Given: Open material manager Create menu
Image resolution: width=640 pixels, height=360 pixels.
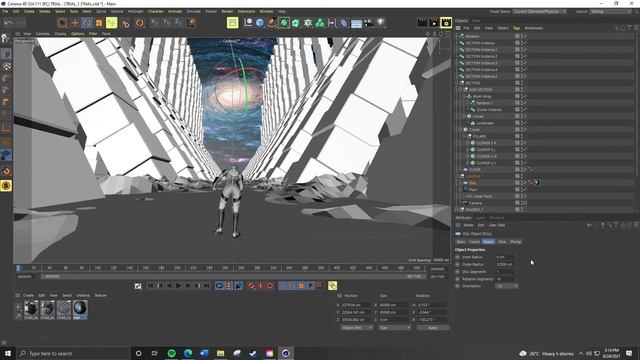Looking at the screenshot, I should coord(28,296).
